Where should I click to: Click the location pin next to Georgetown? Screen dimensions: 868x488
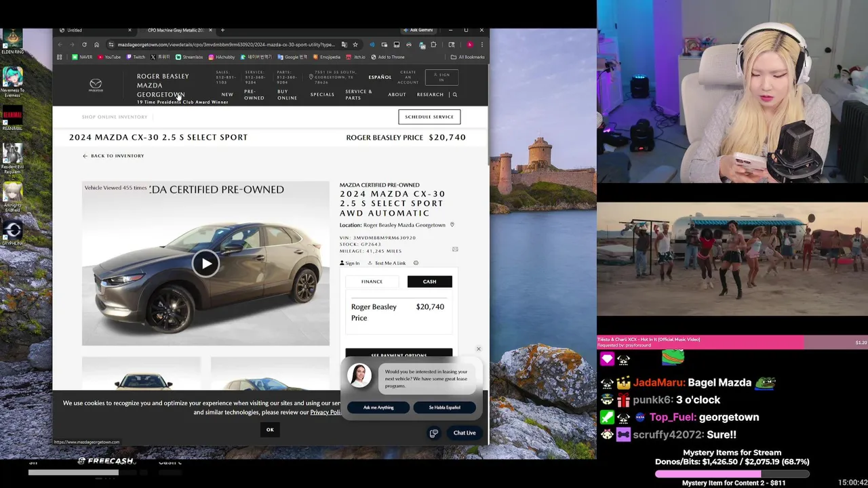[x=452, y=225]
